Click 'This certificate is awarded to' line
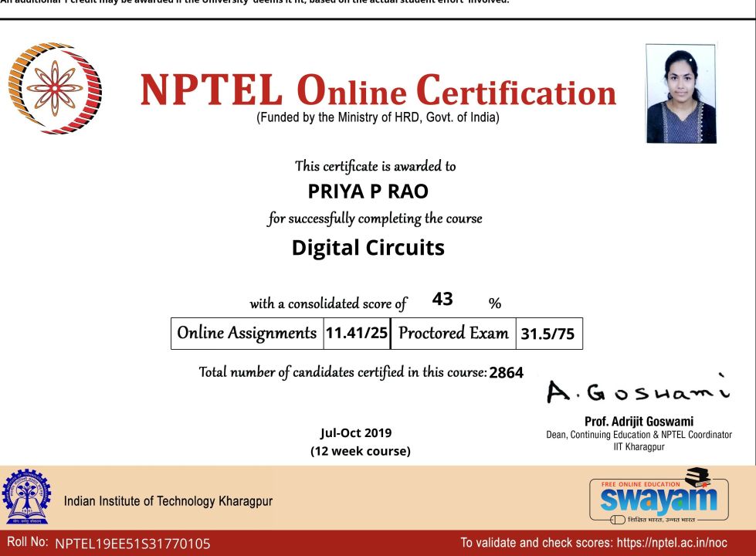756x556 pixels. click(375, 166)
